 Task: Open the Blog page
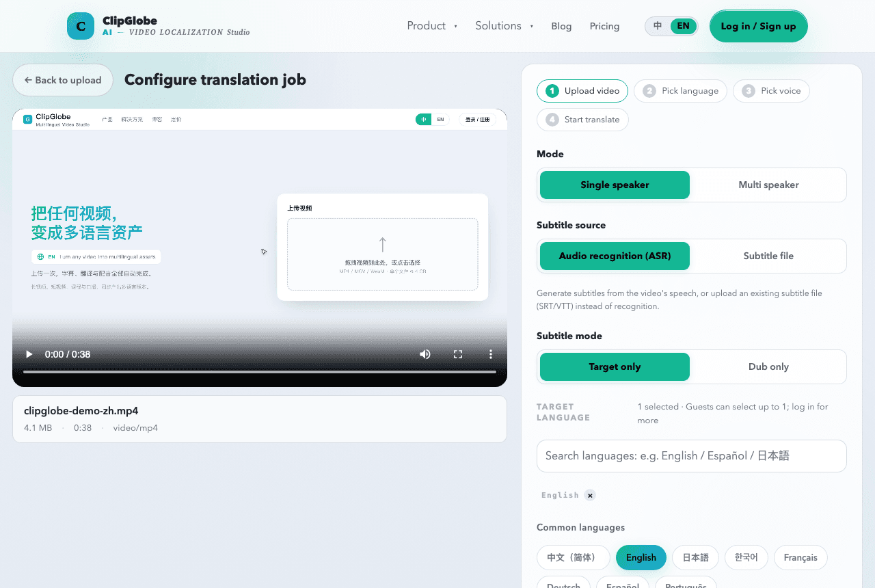point(561,26)
